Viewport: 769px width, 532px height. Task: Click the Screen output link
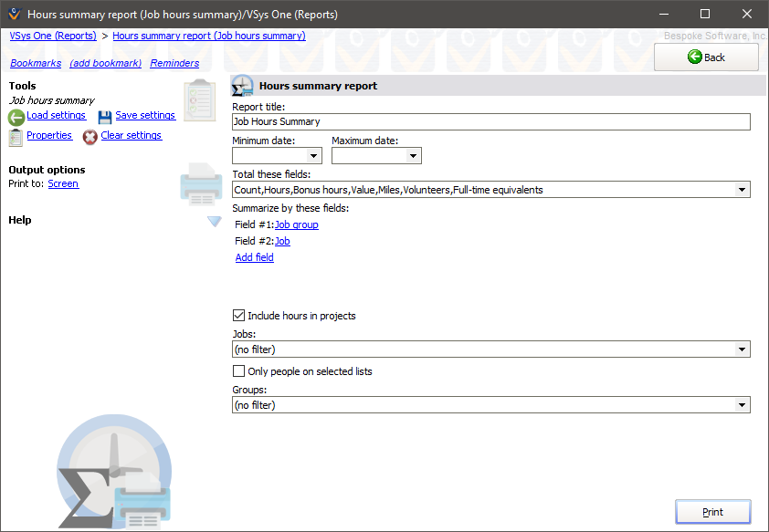[x=63, y=183]
